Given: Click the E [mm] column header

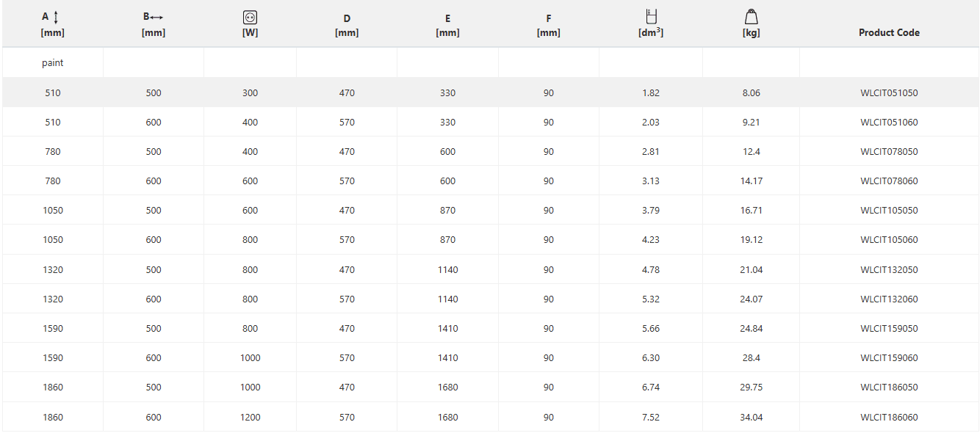Looking at the screenshot, I should click(447, 26).
